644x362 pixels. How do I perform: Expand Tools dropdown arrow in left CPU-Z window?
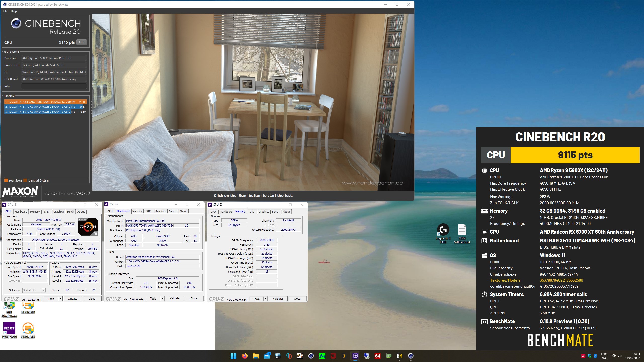[60, 299]
